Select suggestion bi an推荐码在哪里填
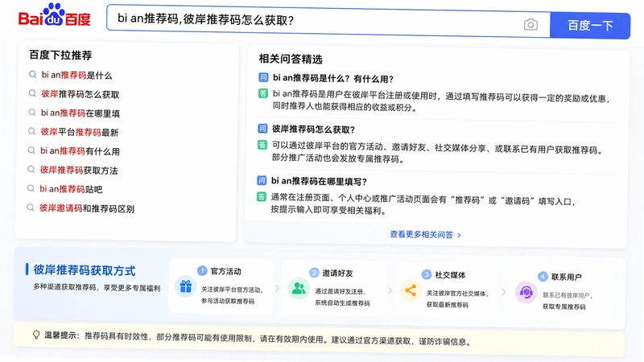Viewport: 644px width, 362px height. pyautogui.click(x=80, y=113)
